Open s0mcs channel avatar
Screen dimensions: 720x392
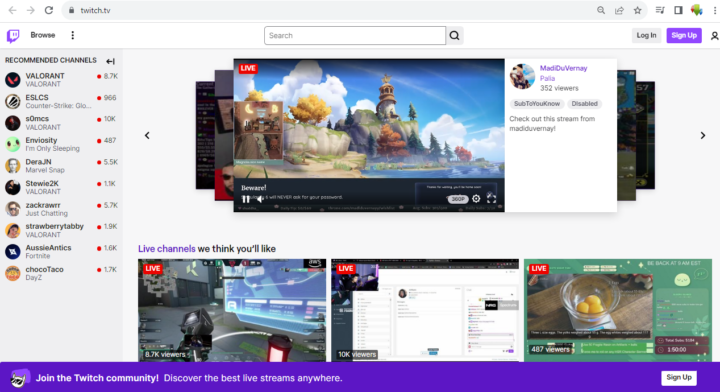coord(13,123)
